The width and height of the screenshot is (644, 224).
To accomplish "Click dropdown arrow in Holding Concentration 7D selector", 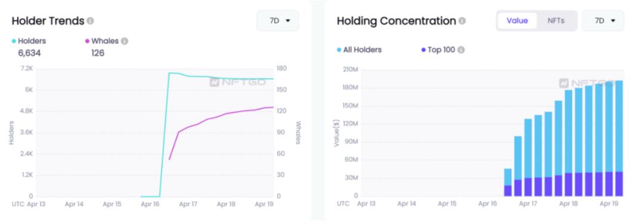I will coord(613,20).
